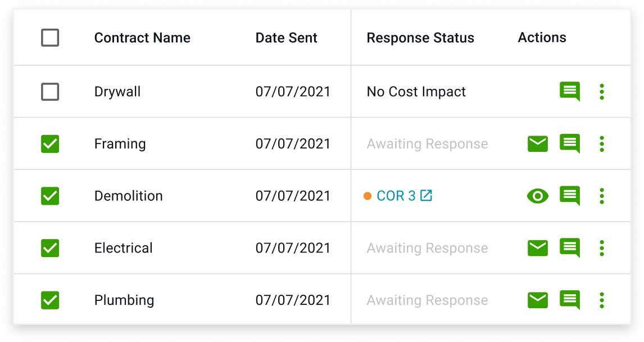Open the overflow menu for Electrical
This screenshot has width=644, height=342.
click(x=602, y=247)
